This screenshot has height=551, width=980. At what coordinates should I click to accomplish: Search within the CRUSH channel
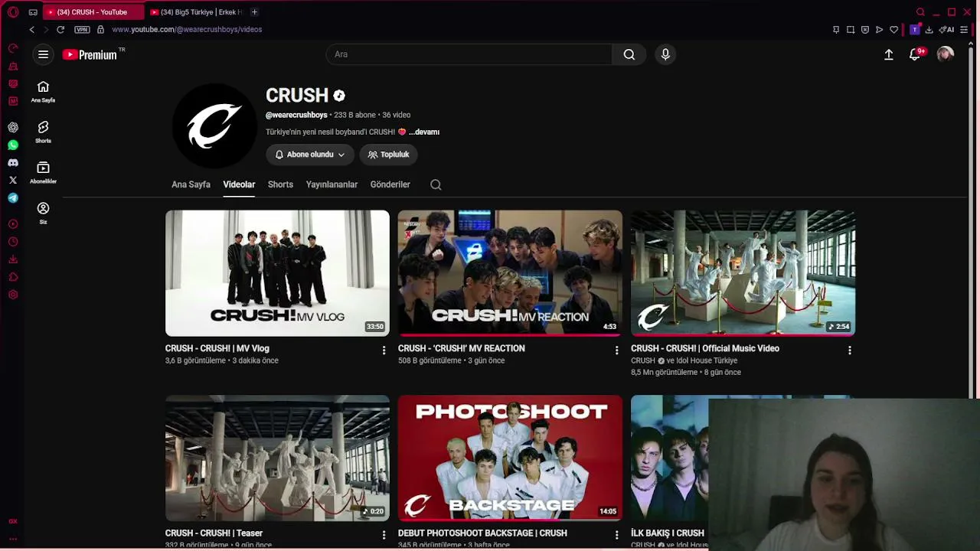[436, 184]
